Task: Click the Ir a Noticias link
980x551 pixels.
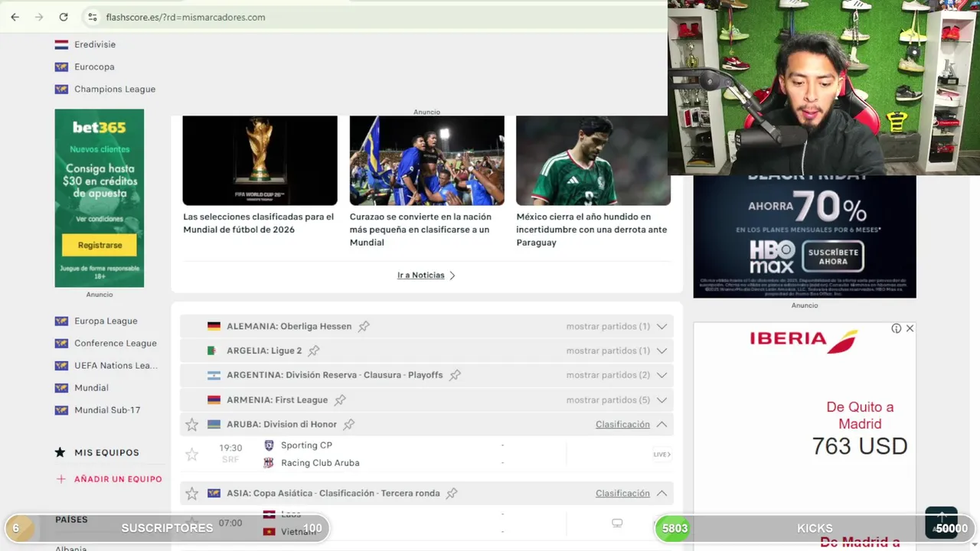Action: pos(420,275)
